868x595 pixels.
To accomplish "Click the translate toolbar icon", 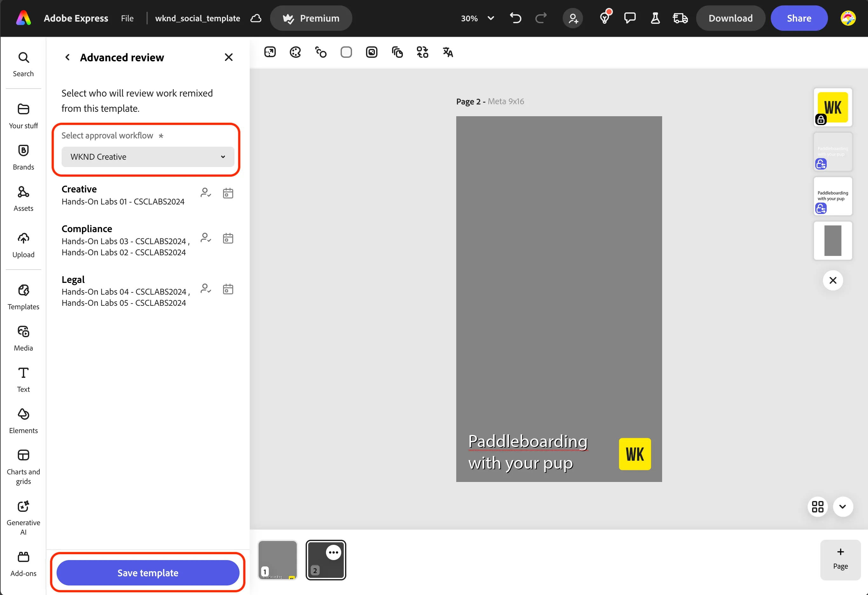I will click(448, 52).
